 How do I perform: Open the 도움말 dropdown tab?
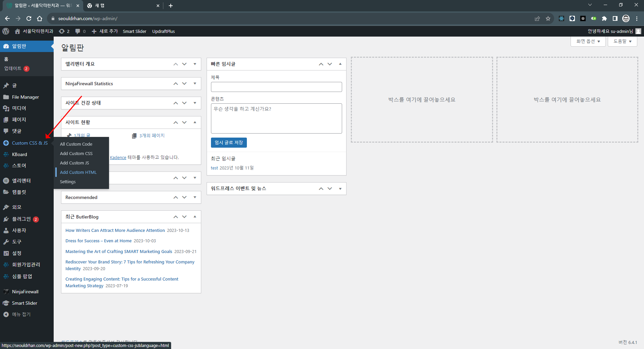point(622,41)
